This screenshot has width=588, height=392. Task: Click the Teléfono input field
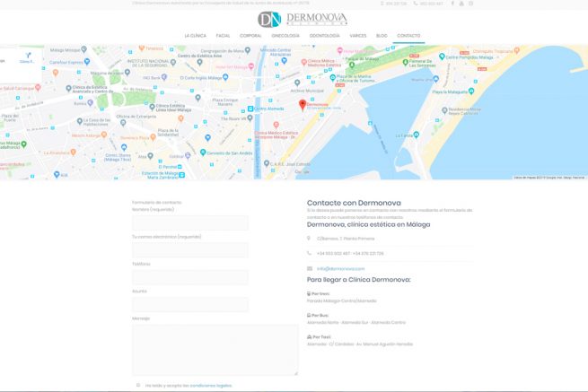click(189, 277)
